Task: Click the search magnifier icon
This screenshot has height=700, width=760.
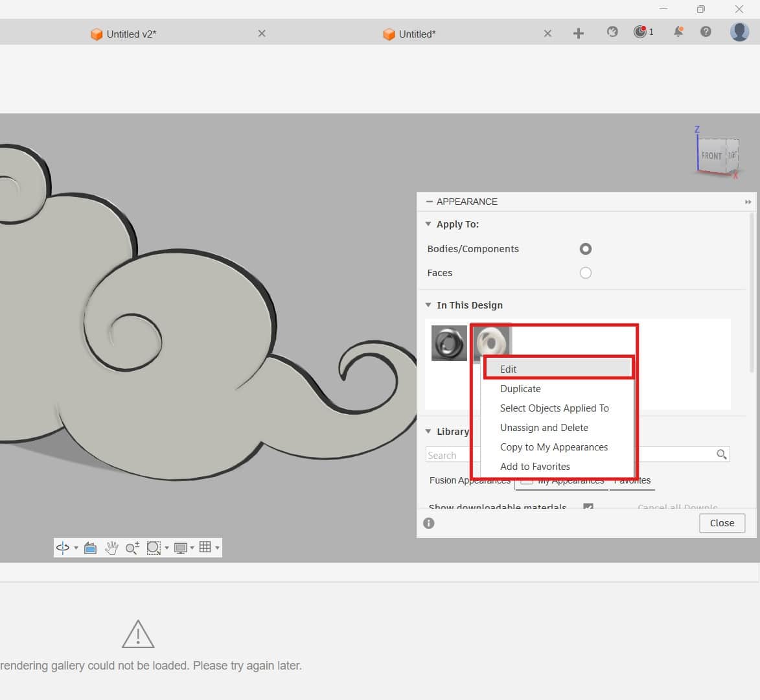Action: [x=721, y=454]
